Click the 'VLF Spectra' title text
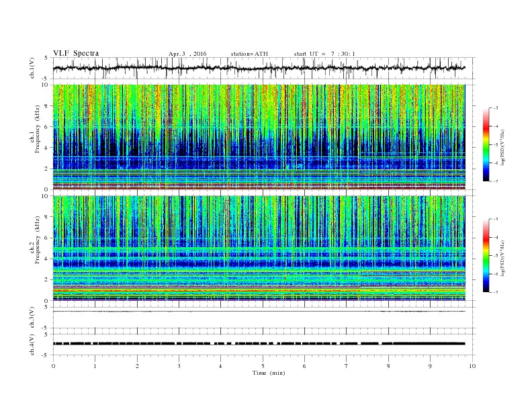 point(76,53)
